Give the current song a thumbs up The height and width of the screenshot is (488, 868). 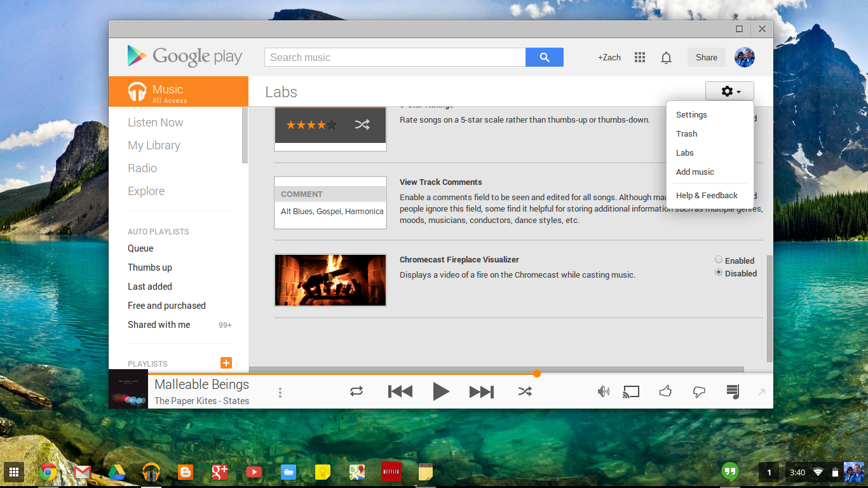[x=665, y=391]
